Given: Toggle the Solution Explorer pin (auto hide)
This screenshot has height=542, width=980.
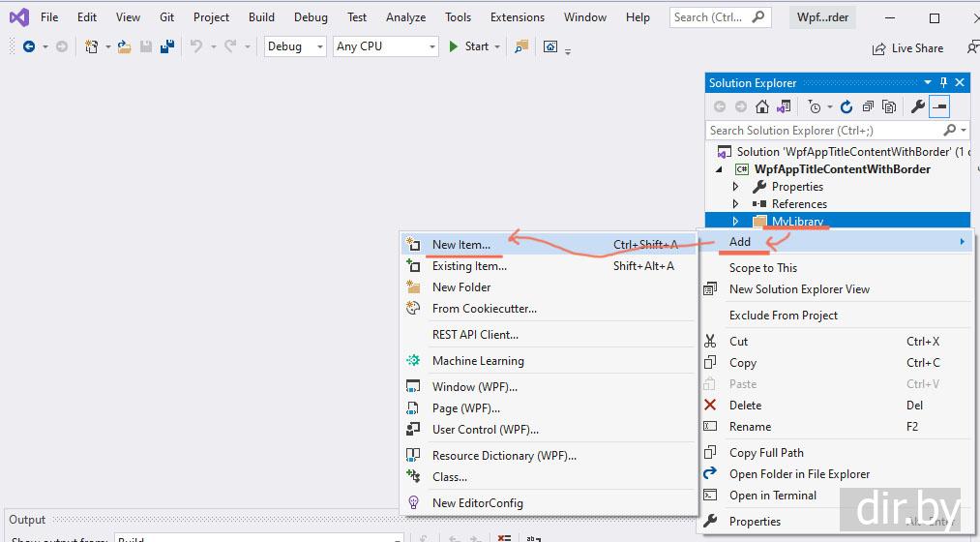Looking at the screenshot, I should pyautogui.click(x=944, y=83).
